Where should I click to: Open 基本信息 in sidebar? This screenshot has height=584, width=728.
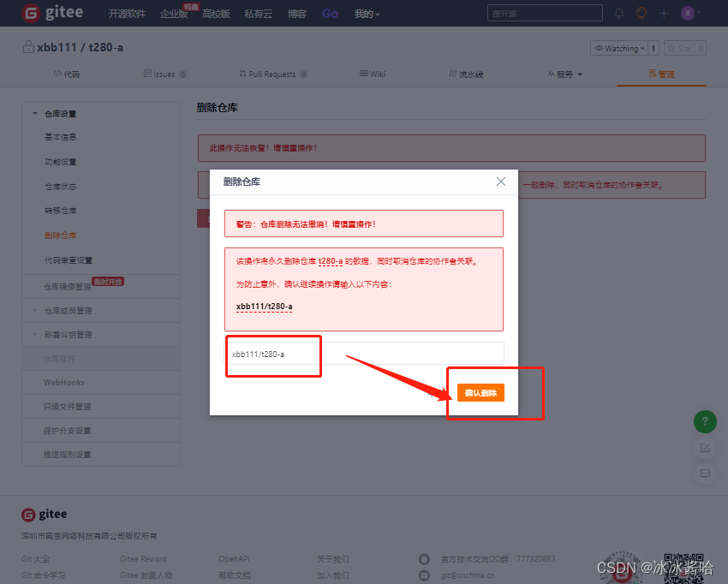coord(60,137)
